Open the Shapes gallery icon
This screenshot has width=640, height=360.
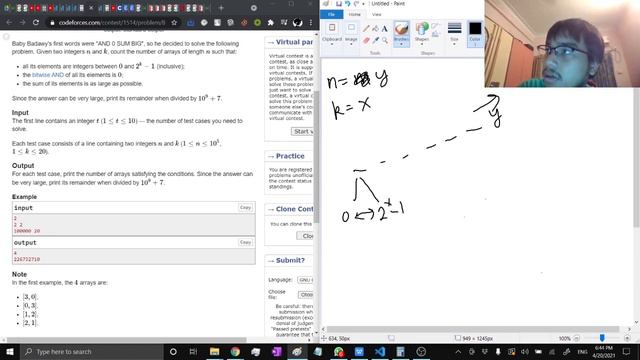pos(422,29)
